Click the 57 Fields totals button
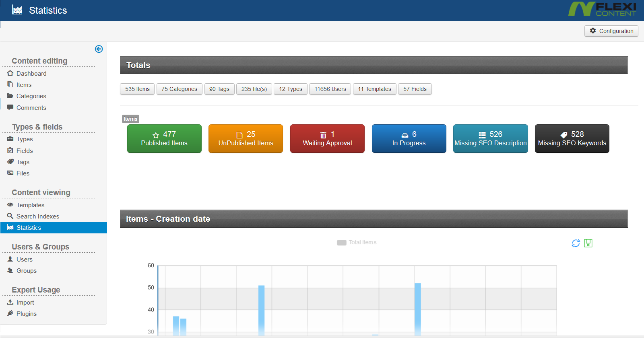This screenshot has height=338, width=644. [x=415, y=89]
